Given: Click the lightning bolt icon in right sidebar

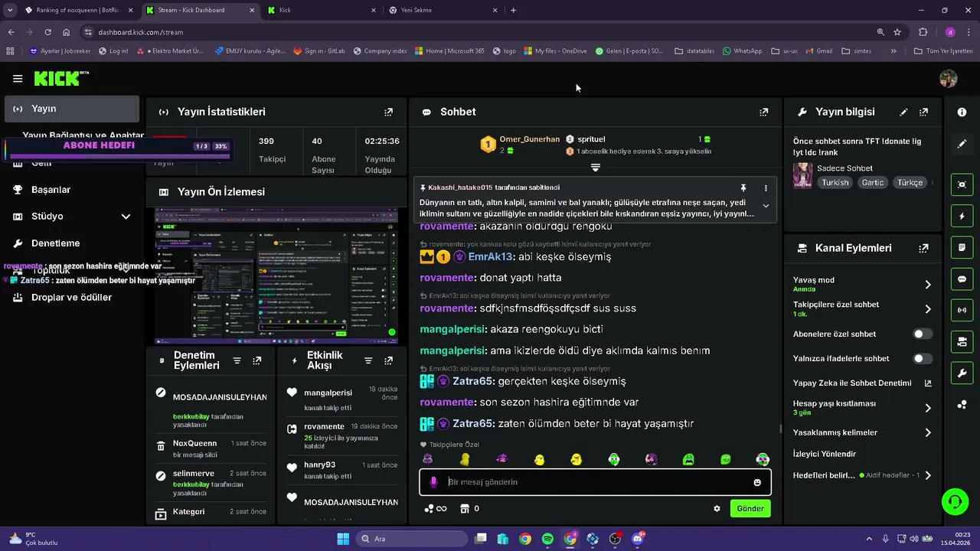Looking at the screenshot, I should (962, 217).
